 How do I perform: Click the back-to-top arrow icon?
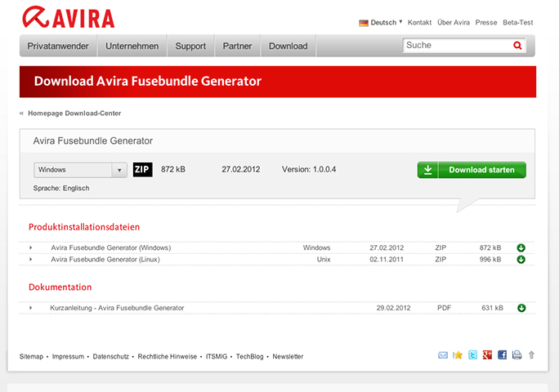(x=531, y=355)
